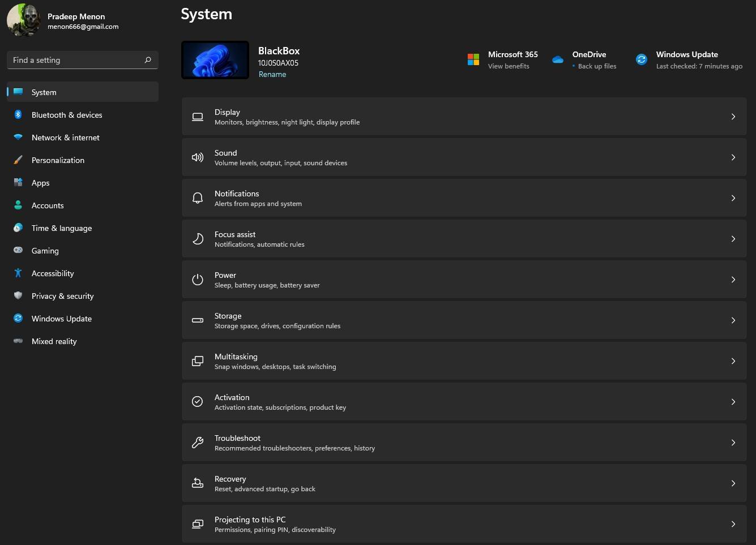
Task: Click the Recovery icon
Action: click(198, 483)
